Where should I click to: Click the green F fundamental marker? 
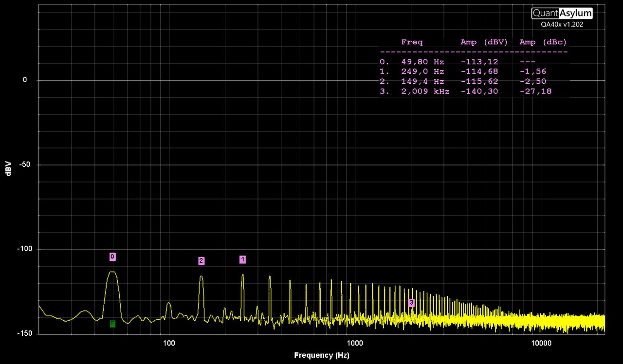point(112,324)
